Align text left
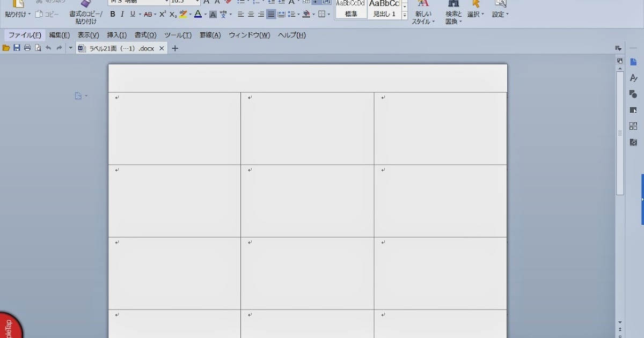644x338 pixels. pyautogui.click(x=241, y=14)
